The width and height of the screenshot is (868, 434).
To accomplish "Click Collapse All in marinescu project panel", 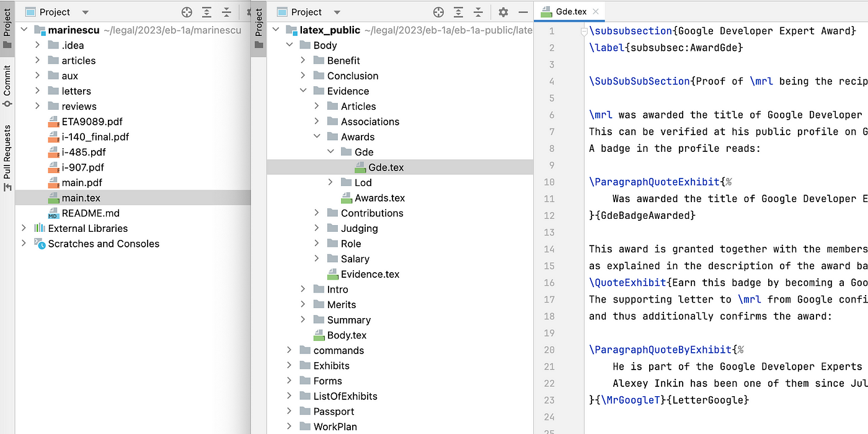I will (x=226, y=12).
